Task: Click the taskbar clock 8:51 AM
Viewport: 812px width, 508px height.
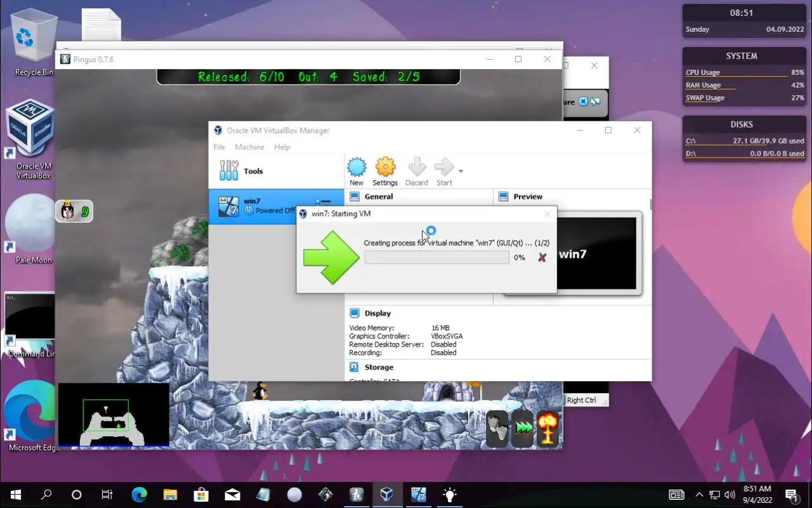Action: click(x=757, y=495)
